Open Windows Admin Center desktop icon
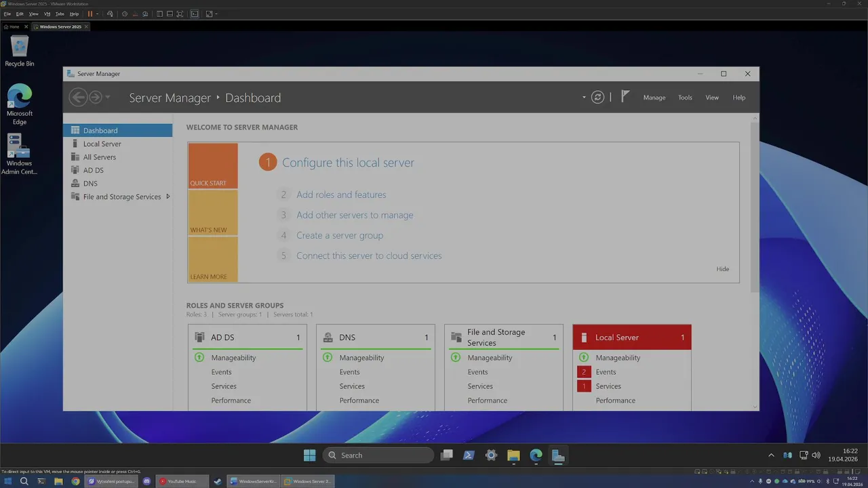 [20, 155]
